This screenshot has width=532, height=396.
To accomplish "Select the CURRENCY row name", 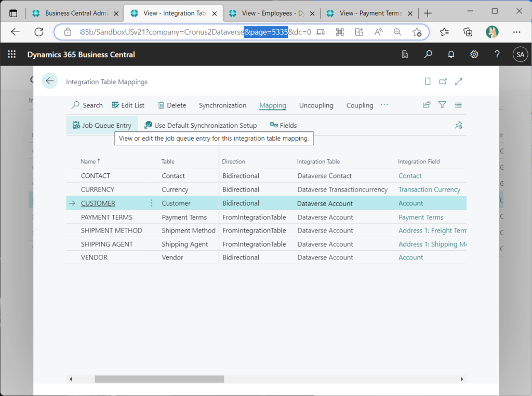I will tap(97, 189).
